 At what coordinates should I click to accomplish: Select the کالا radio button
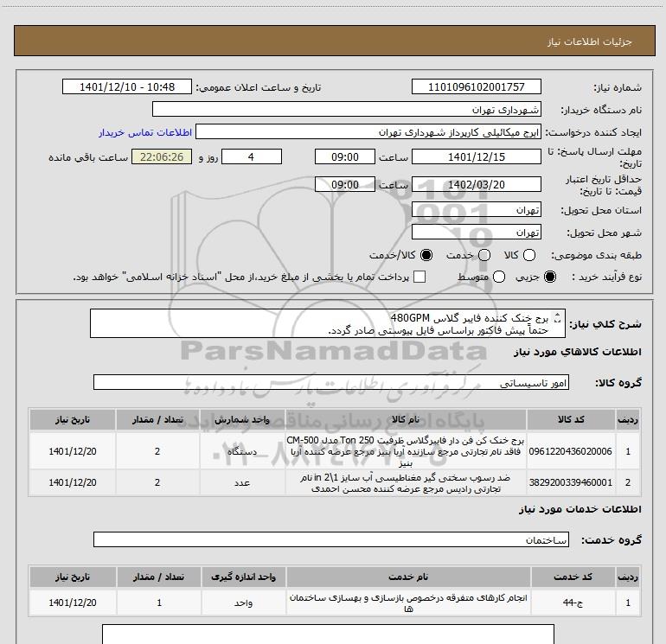pos(528,255)
